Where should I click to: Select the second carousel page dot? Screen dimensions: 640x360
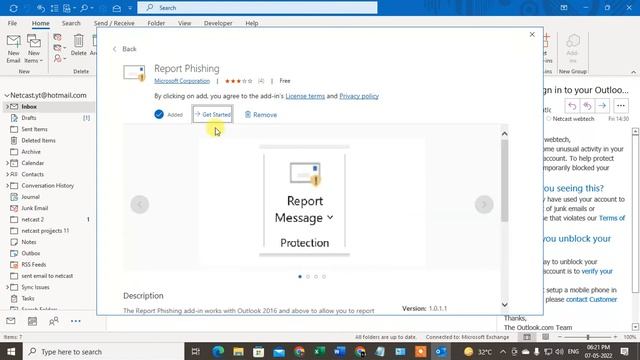[308, 277]
